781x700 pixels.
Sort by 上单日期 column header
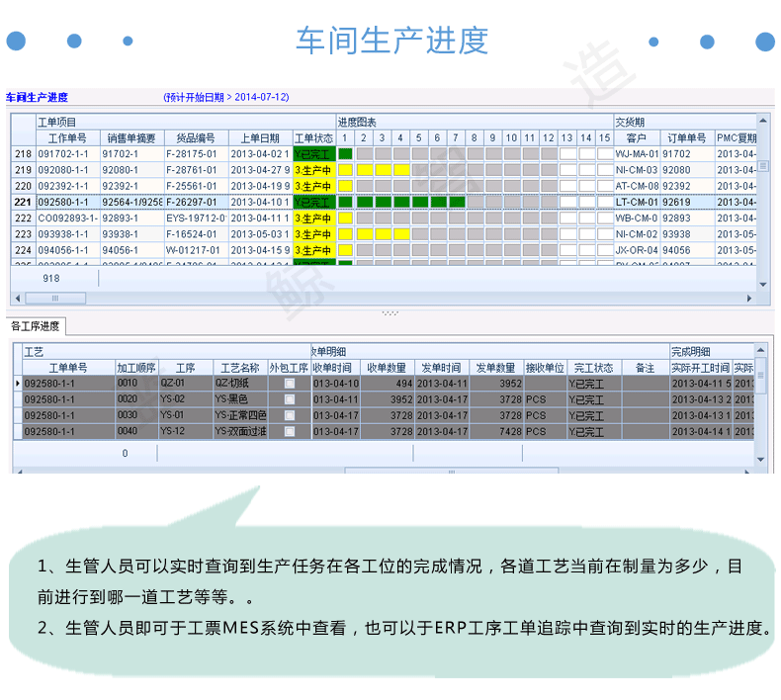(x=260, y=138)
